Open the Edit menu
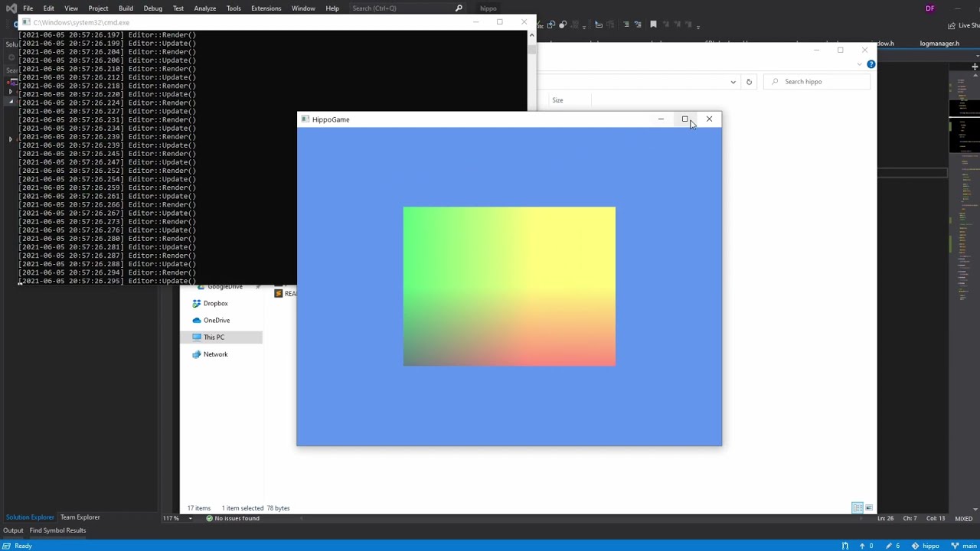Viewport: 980px width, 551px height. click(x=48, y=8)
